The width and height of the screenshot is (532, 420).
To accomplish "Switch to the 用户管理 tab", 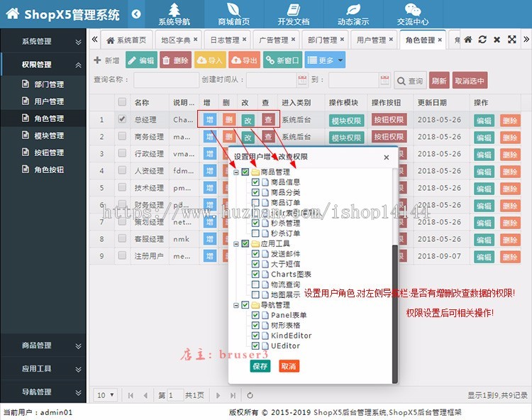I will tap(375, 40).
